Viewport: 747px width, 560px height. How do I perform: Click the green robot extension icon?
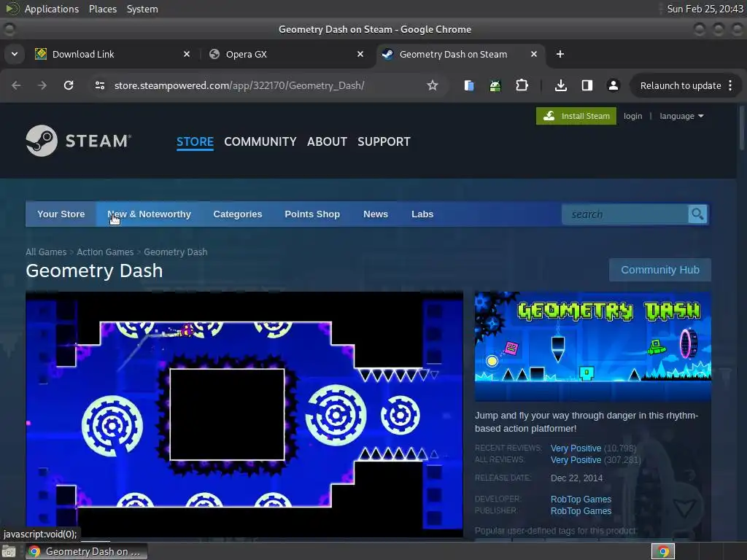tap(495, 86)
